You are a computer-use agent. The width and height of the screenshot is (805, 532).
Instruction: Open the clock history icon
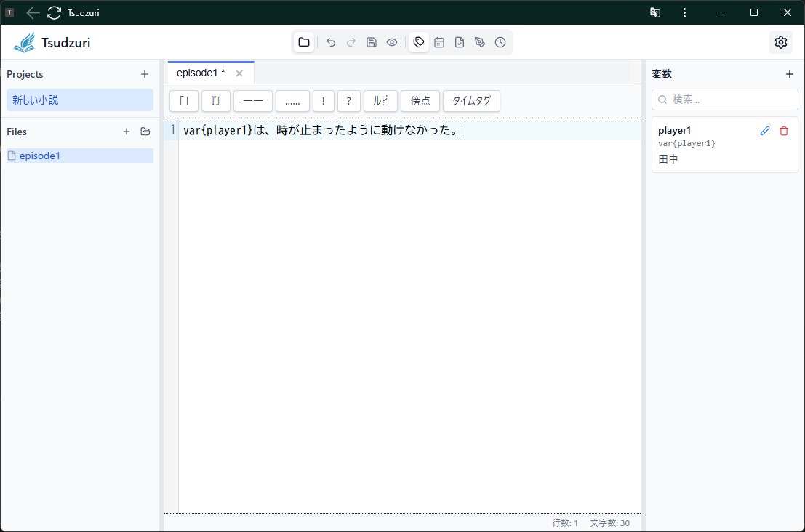pyautogui.click(x=500, y=42)
